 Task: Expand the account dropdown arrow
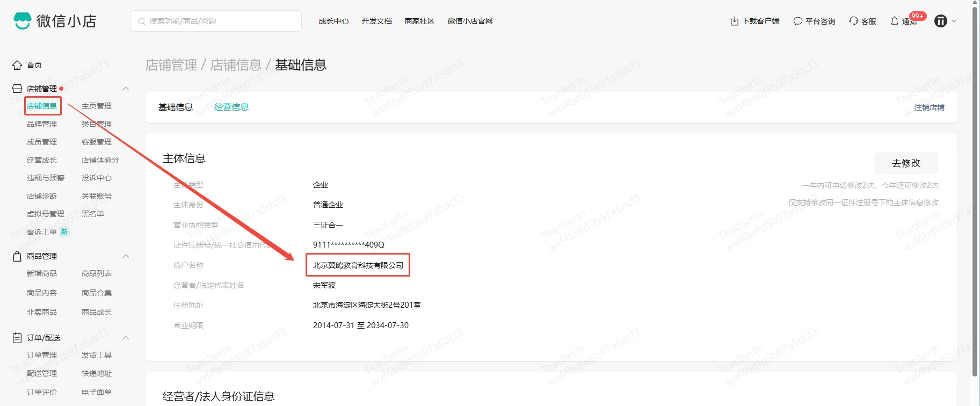[x=954, y=21]
